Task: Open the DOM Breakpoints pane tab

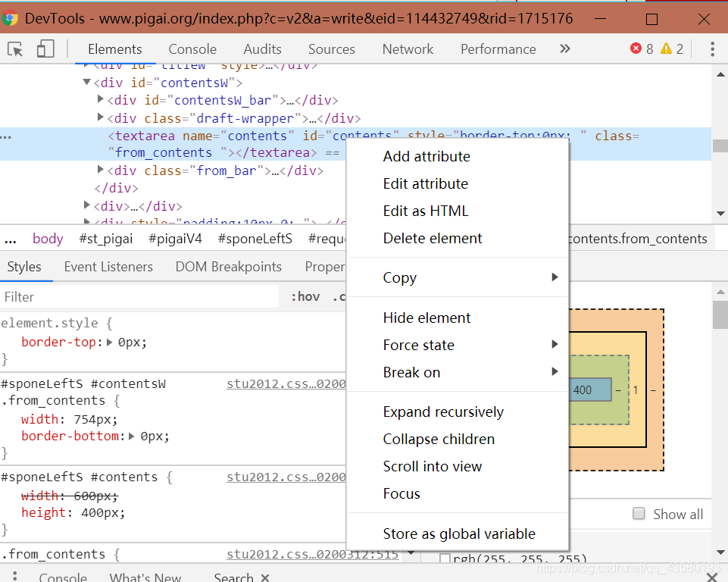Action: tap(229, 267)
